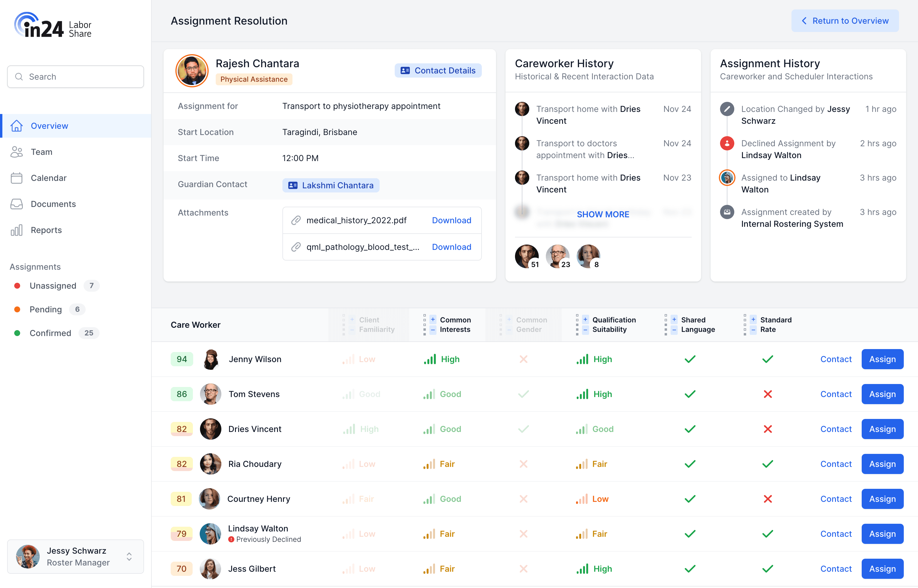Select Confirmed assignments filter
This screenshot has height=588, width=918.
pos(50,333)
